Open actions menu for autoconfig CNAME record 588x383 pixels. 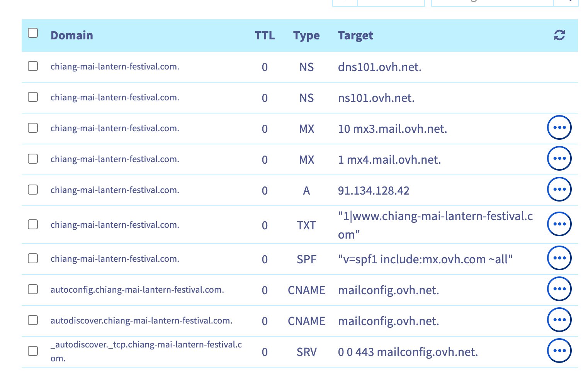point(559,289)
